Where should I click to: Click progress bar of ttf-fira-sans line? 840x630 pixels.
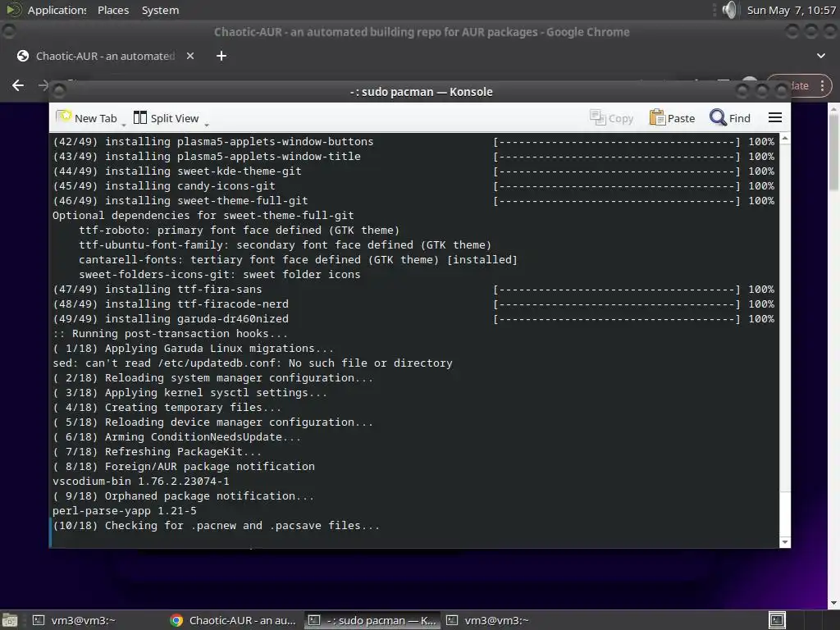(617, 290)
